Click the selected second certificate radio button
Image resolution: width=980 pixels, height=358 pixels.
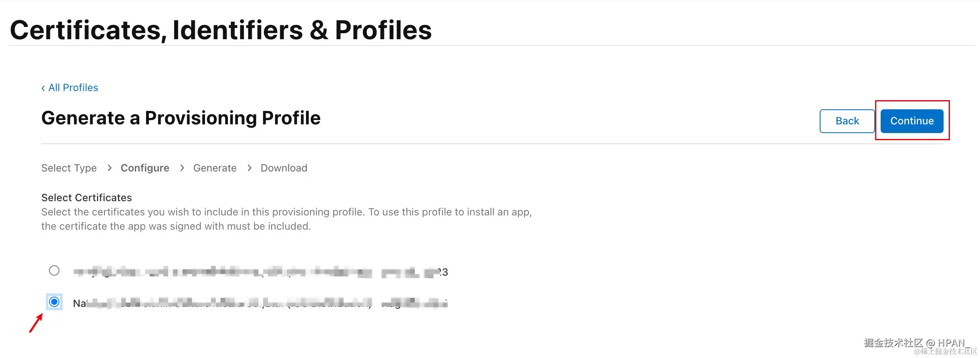pos(54,302)
